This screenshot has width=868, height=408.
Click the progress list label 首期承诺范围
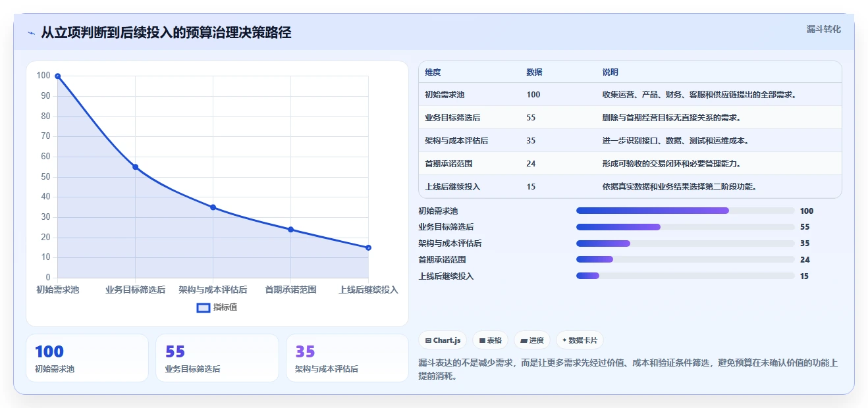coord(442,260)
